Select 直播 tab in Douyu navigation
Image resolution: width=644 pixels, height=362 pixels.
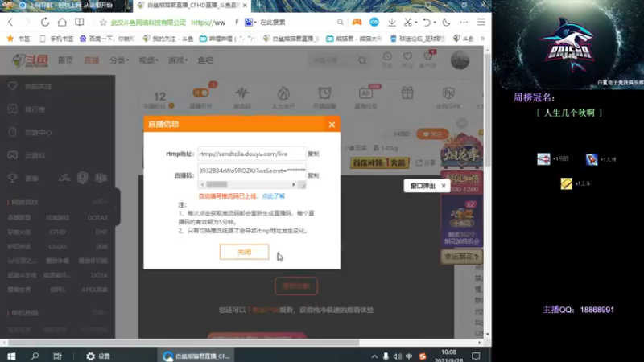[92, 60]
